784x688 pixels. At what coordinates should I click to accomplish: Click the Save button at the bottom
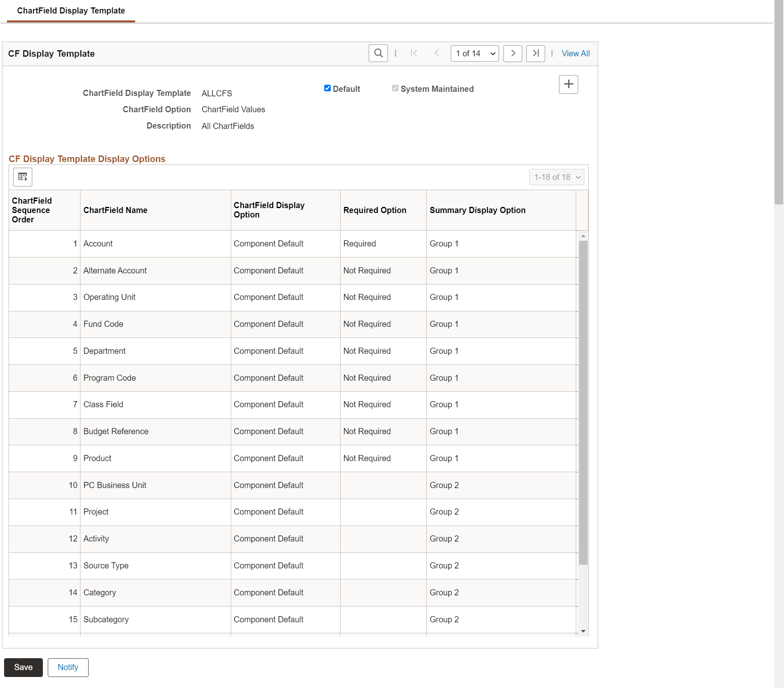tap(23, 667)
